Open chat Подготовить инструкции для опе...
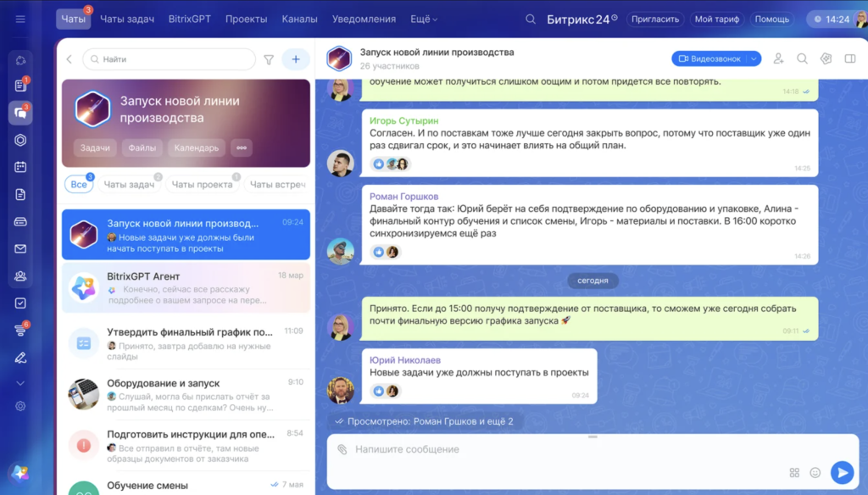 (186, 446)
